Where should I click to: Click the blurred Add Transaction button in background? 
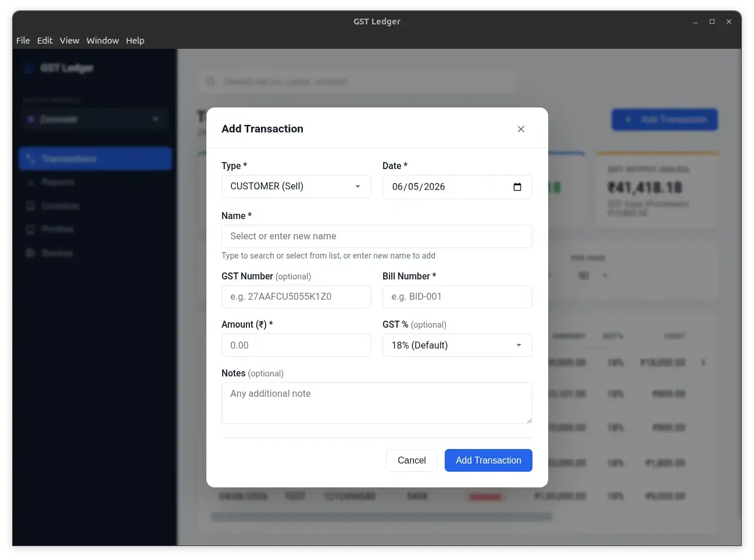point(664,120)
